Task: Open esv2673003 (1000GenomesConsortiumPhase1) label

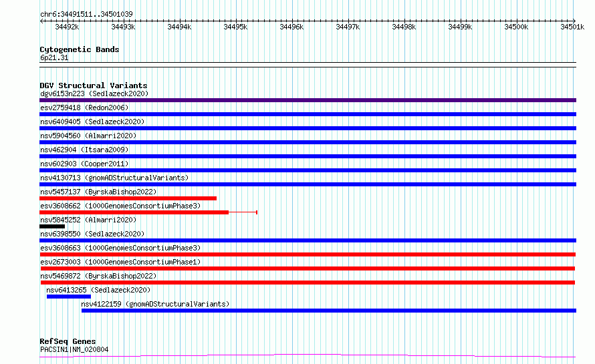Action: [x=120, y=262]
